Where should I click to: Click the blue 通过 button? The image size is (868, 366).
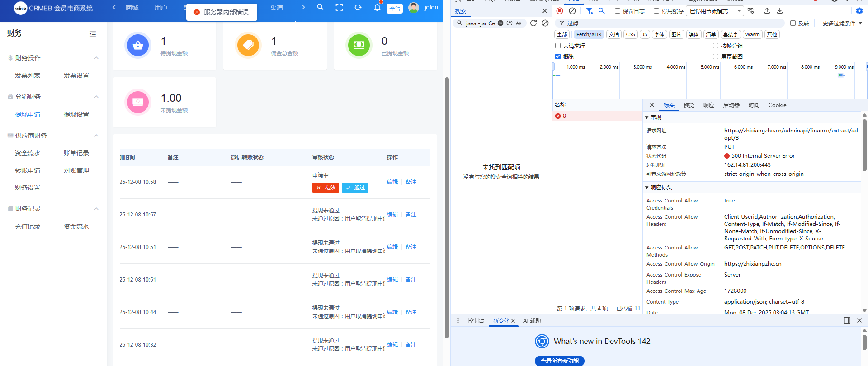click(355, 188)
